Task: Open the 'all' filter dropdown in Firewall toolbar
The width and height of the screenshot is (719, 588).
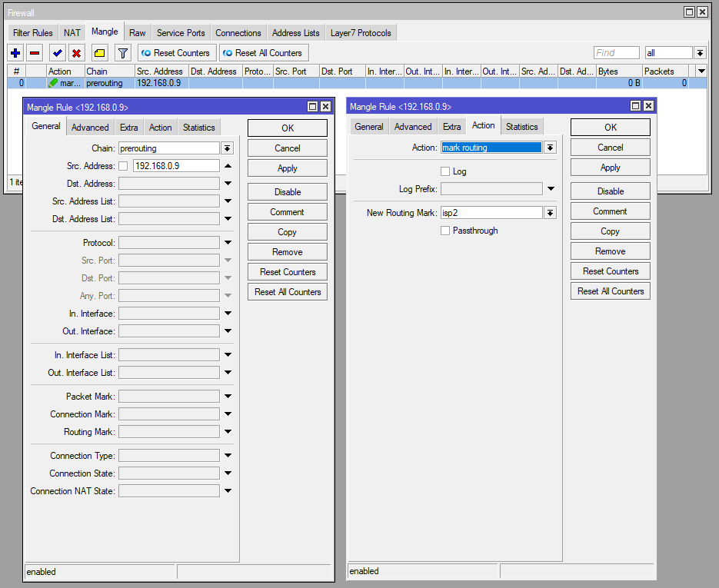Action: pos(700,53)
